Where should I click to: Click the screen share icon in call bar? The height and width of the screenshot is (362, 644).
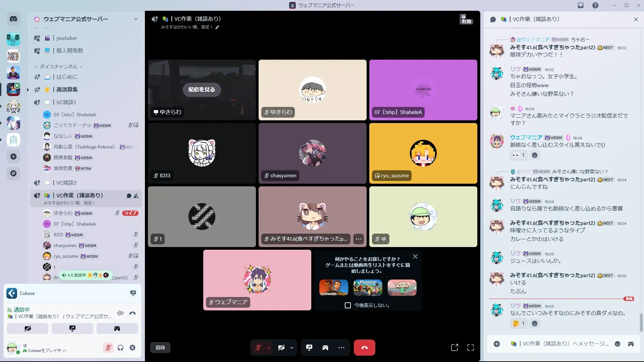click(309, 348)
